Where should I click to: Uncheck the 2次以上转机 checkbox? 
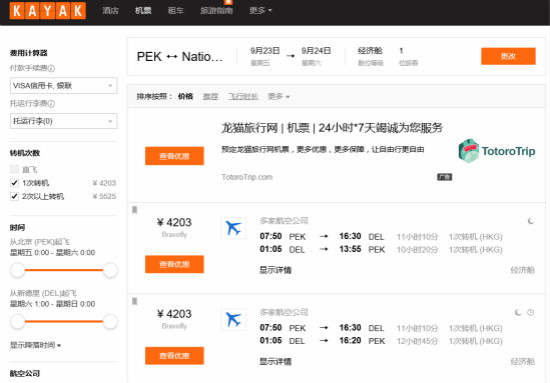(14, 196)
